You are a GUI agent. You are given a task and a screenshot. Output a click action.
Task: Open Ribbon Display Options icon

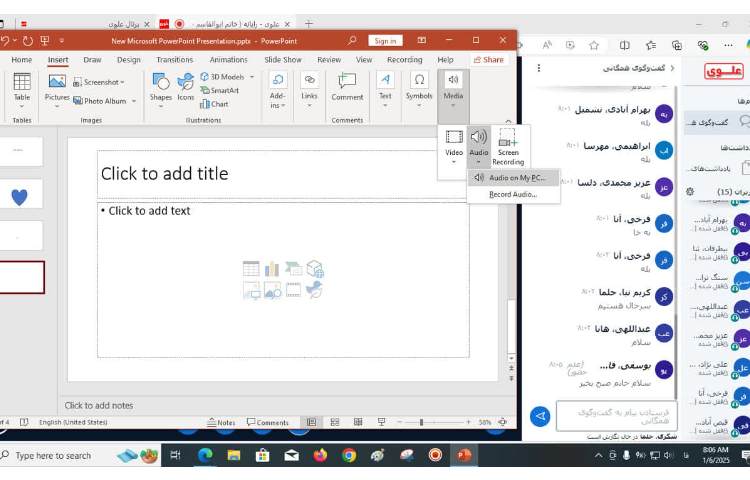pyautogui.click(x=421, y=41)
